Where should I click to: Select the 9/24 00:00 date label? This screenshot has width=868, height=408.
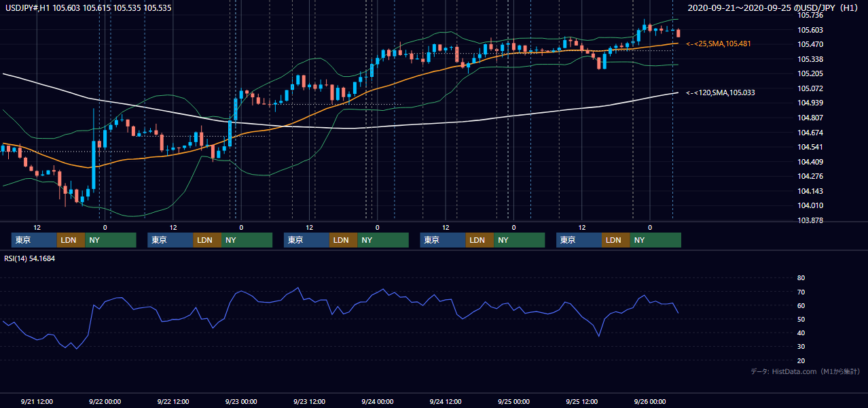[377, 401]
